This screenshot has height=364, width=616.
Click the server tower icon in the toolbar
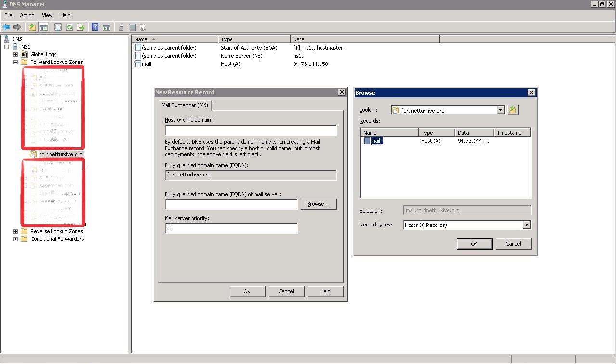coord(121,27)
